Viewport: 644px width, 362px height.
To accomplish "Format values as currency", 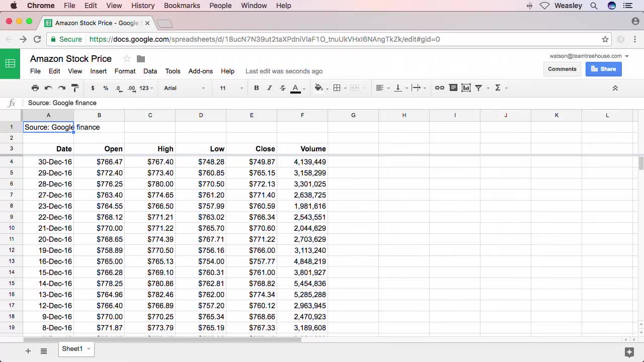I will pyautogui.click(x=93, y=87).
